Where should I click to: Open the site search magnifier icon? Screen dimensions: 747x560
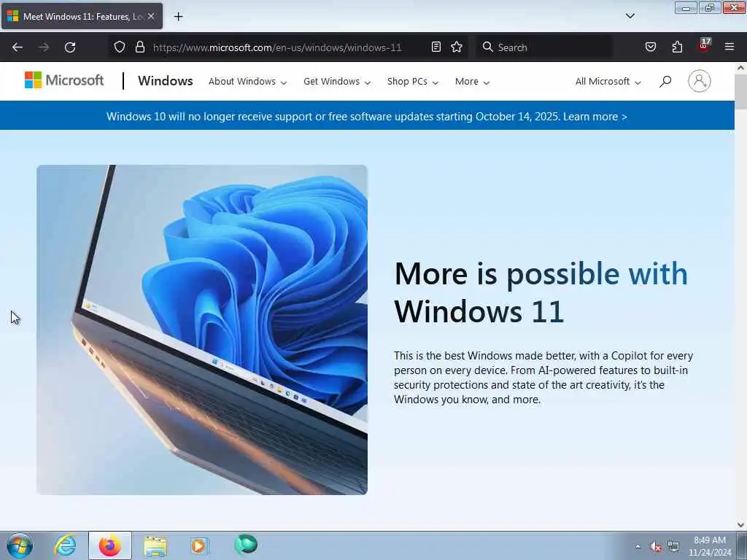point(665,82)
